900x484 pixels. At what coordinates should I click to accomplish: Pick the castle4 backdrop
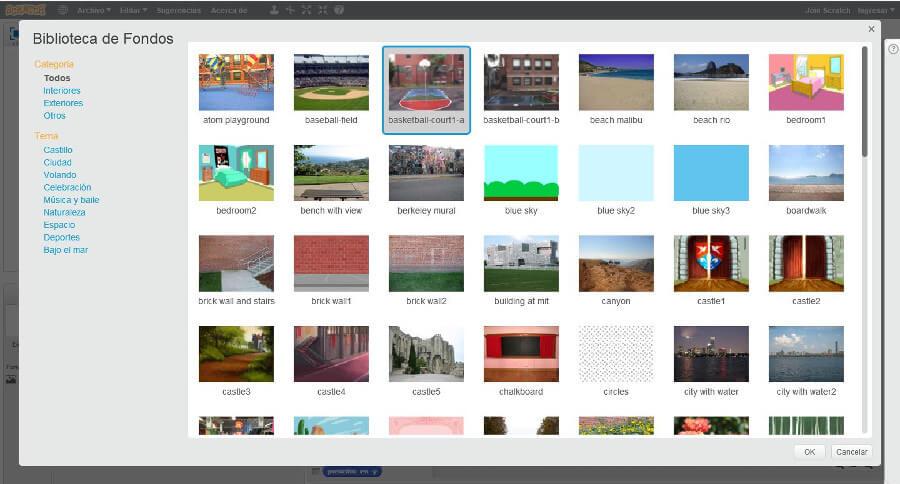[331, 354]
